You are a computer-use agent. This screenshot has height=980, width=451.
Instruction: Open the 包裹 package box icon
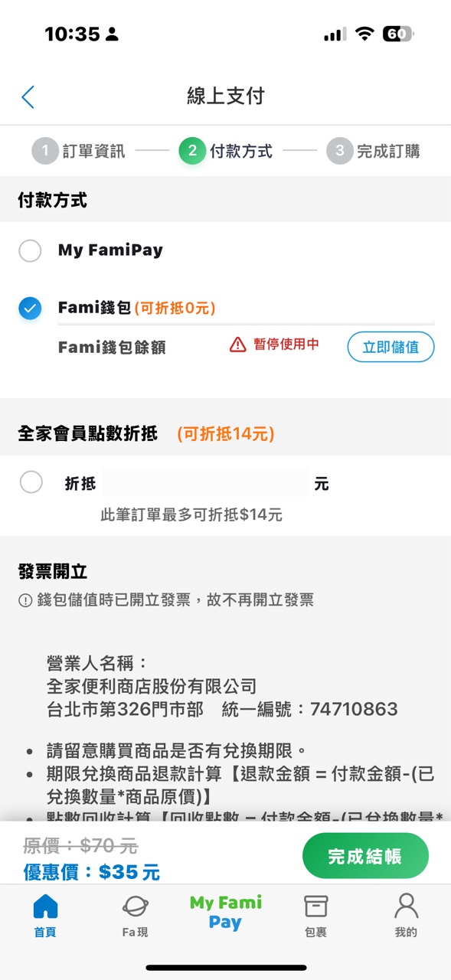click(315, 906)
